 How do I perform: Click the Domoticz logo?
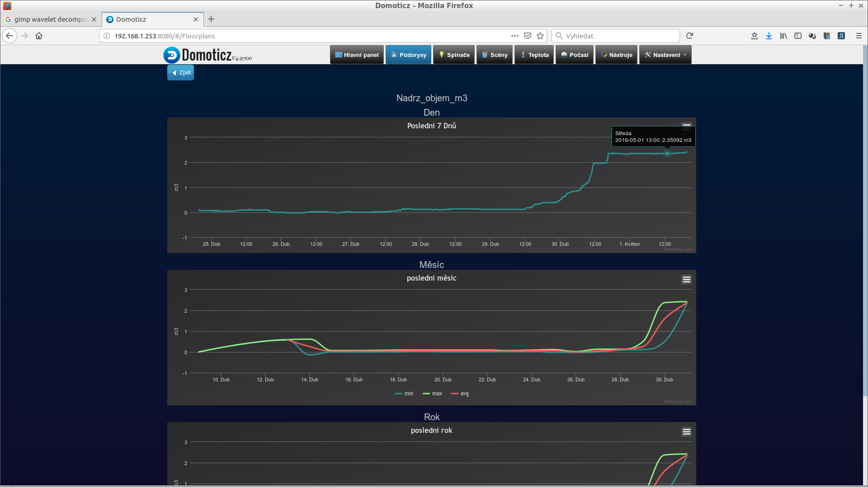208,55
